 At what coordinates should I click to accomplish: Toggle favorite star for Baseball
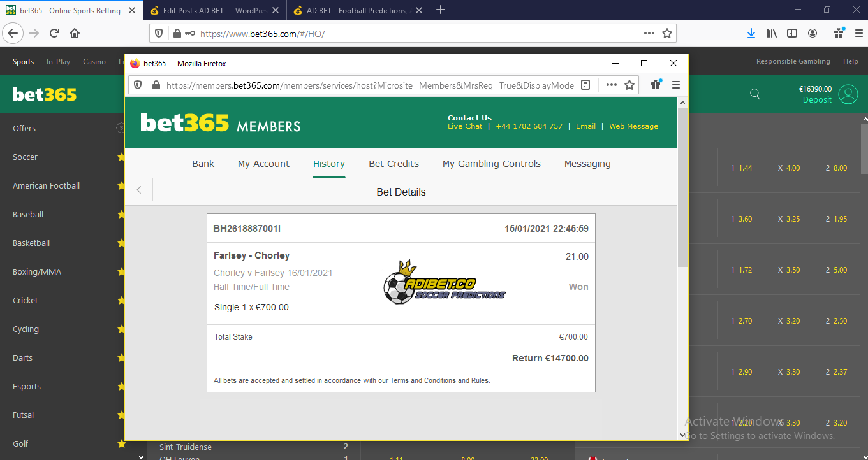click(x=121, y=214)
